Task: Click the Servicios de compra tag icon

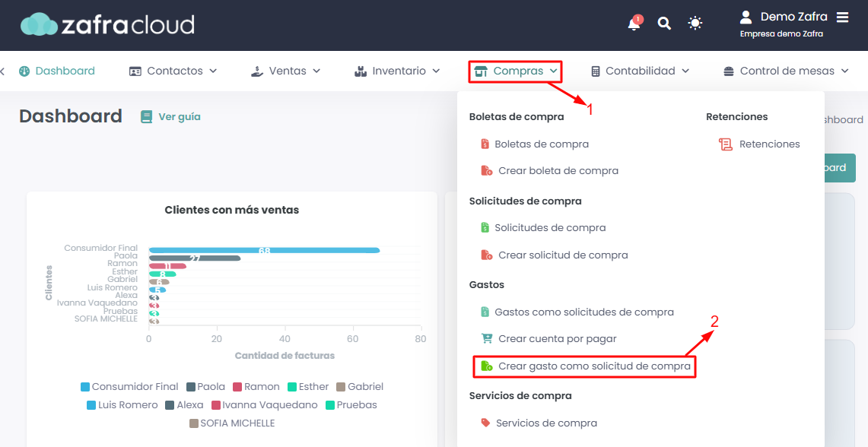Action: (485, 423)
